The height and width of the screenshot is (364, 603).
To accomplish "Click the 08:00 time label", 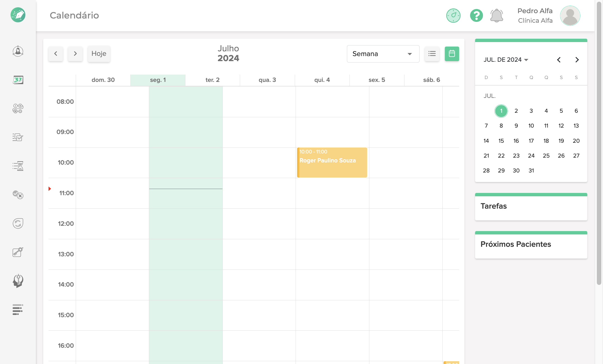I will [65, 102].
